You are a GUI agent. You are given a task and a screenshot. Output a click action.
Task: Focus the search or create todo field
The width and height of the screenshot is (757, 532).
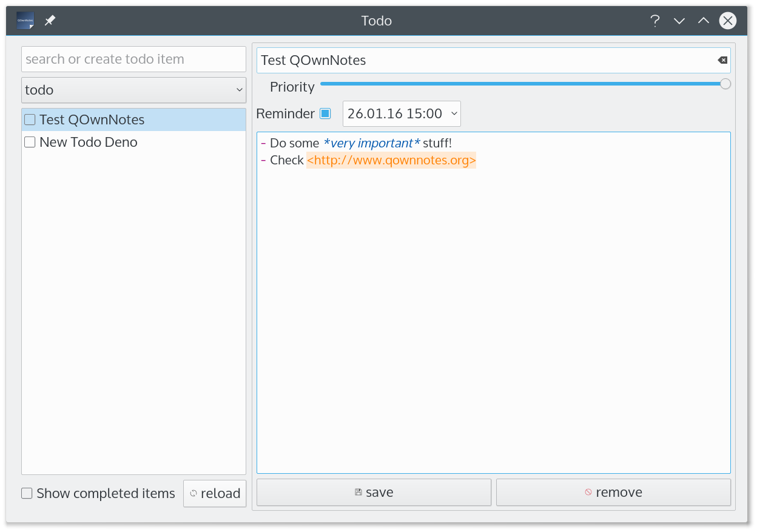click(133, 59)
